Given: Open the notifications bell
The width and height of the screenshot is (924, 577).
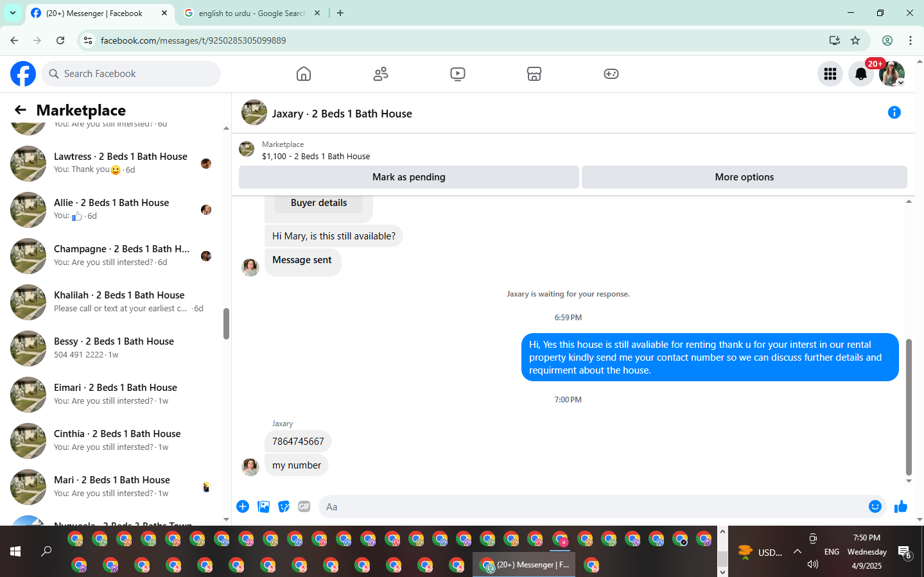Looking at the screenshot, I should tap(861, 74).
